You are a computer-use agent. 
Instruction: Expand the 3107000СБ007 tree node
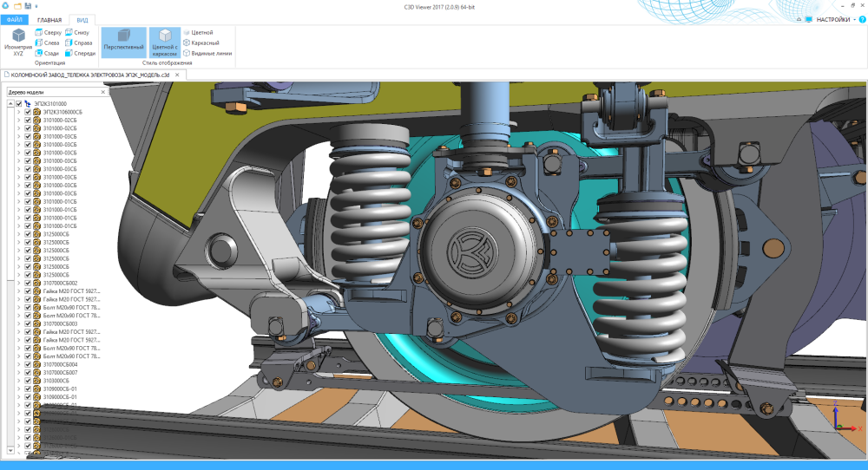[x=19, y=372]
